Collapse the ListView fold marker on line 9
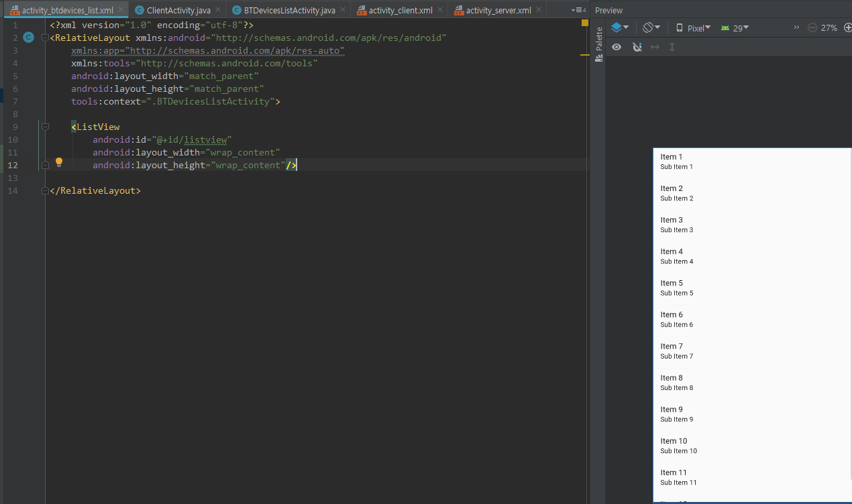This screenshot has height=504, width=852. [x=45, y=127]
